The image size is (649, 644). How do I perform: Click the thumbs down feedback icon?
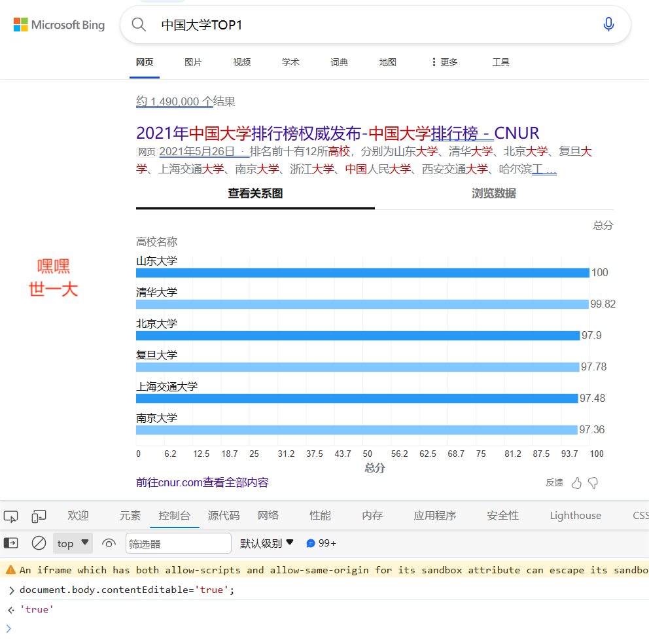click(593, 483)
